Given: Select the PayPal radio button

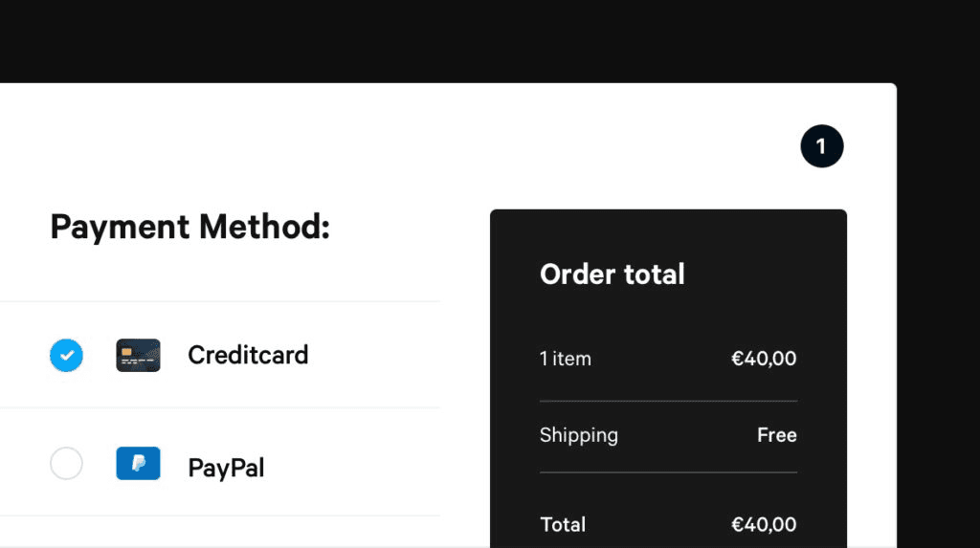Looking at the screenshot, I should [x=66, y=464].
